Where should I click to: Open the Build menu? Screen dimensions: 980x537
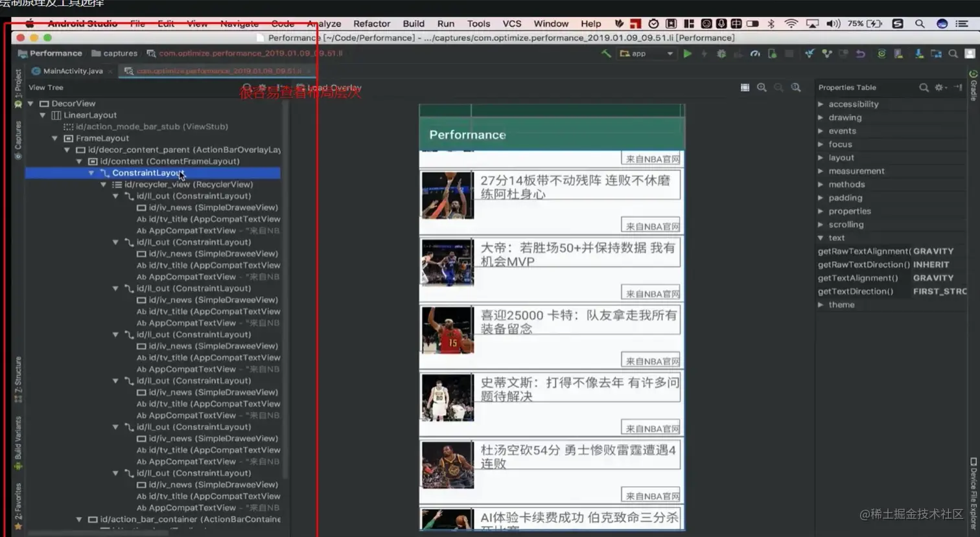coord(414,23)
